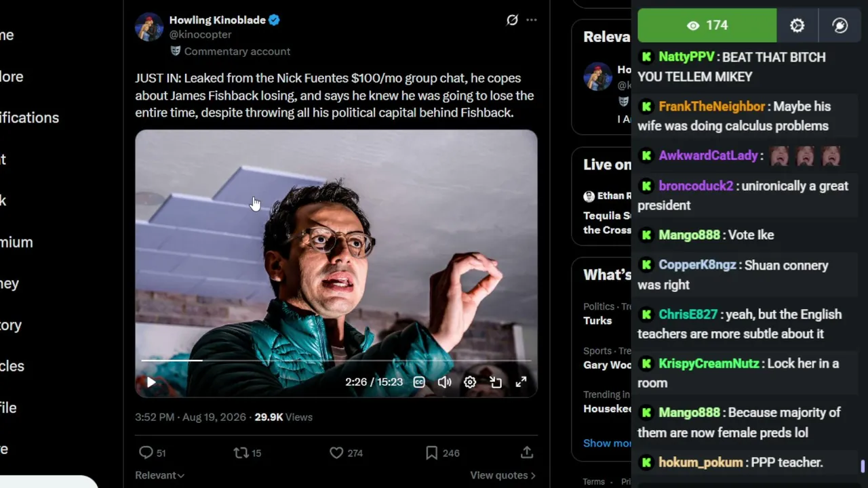Click the 174 viewers count button
Image resolution: width=868 pixels, height=488 pixels.
pos(707,26)
